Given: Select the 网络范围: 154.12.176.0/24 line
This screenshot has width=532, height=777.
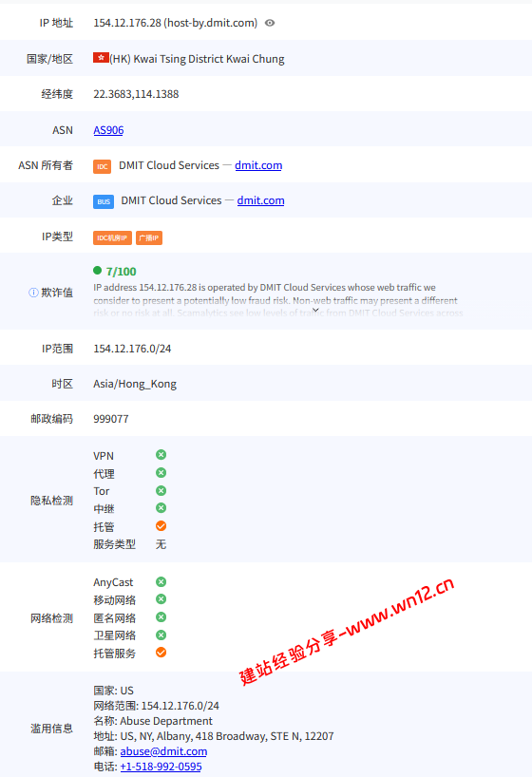Looking at the screenshot, I should pyautogui.click(x=156, y=706).
